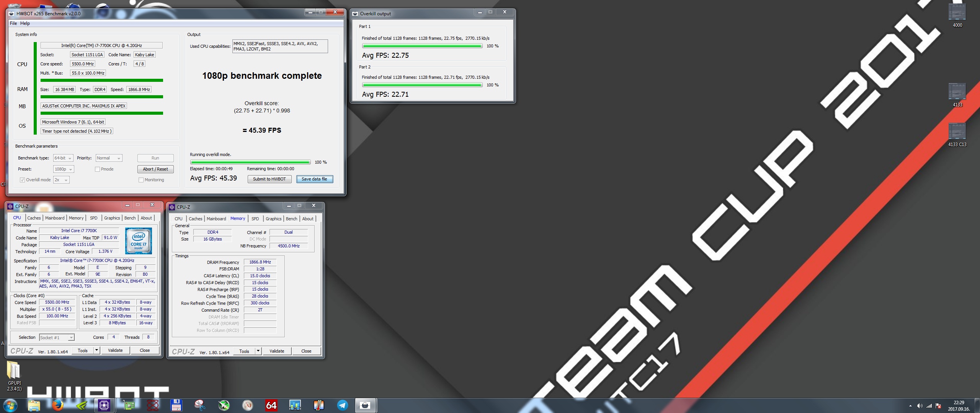Click the disabled Run button
The height and width of the screenshot is (413, 980).
click(x=155, y=158)
